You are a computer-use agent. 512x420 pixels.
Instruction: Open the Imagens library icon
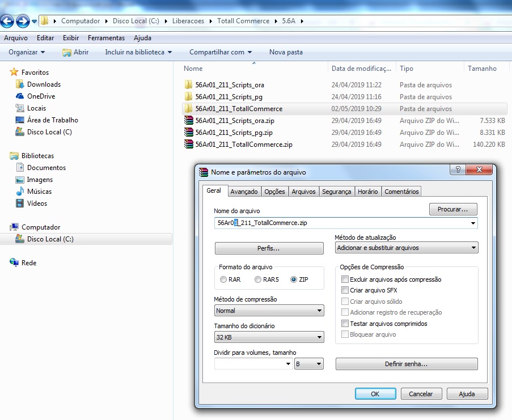(x=20, y=180)
